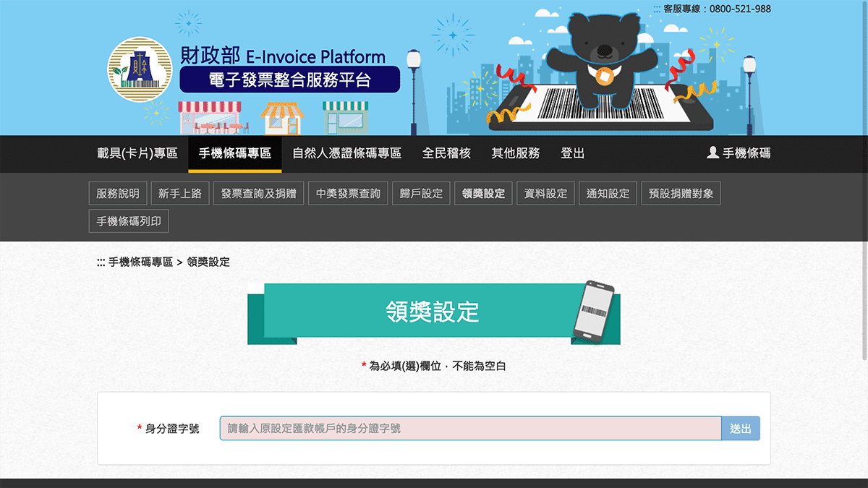
Task: Open the 其他服務 menu item
Action: point(514,153)
